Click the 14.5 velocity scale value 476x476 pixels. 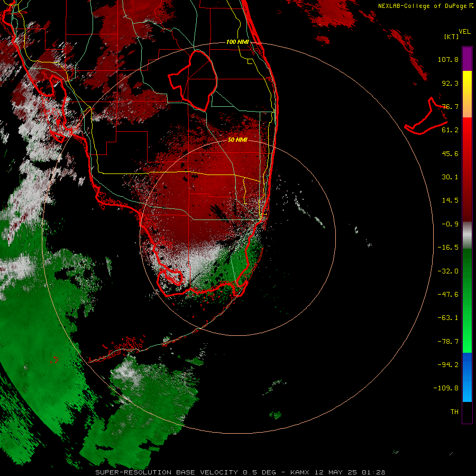click(x=450, y=200)
